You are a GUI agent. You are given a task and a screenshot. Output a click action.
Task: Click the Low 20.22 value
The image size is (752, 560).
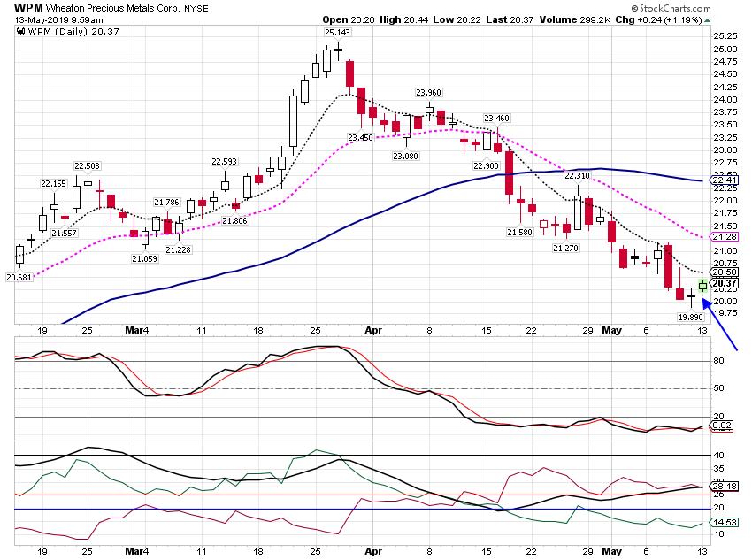pyautogui.click(x=457, y=19)
